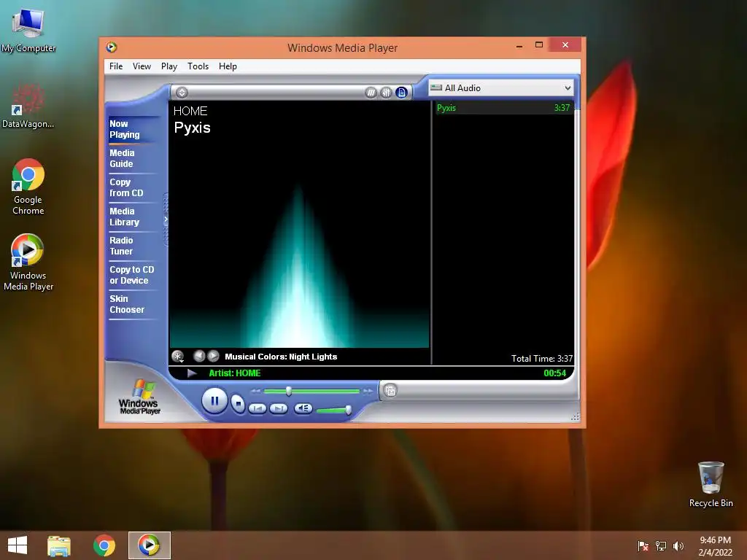Click the Windows Media Player logo in corner
Screen dimensions: 747x560
tap(139, 397)
